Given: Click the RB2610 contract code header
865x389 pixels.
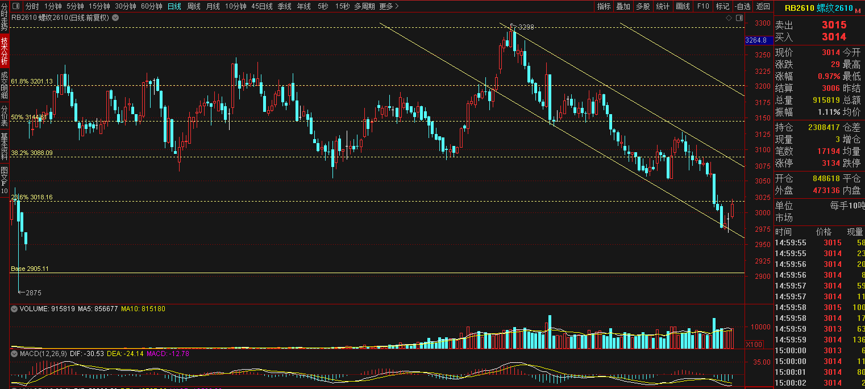Looking at the screenshot, I should (x=798, y=8).
